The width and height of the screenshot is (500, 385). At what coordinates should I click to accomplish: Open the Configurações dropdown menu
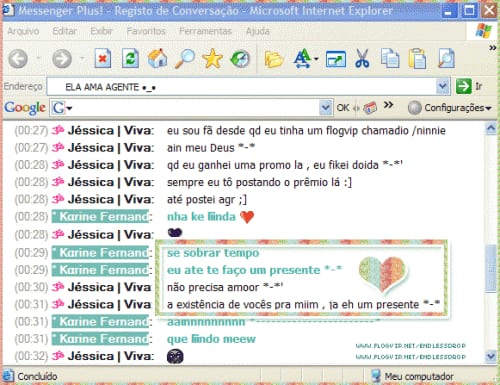pos(450,108)
